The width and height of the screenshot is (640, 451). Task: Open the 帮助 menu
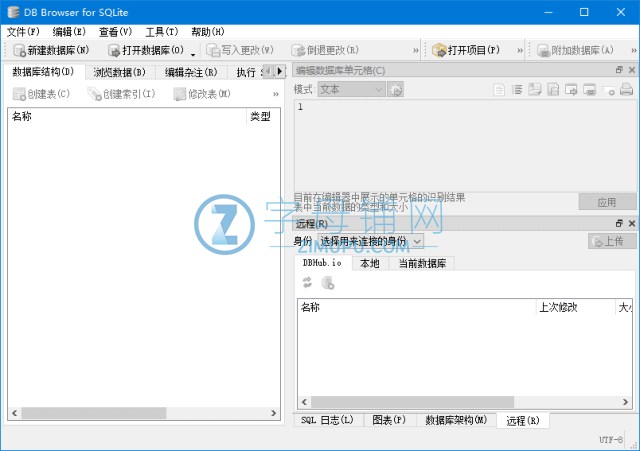click(x=208, y=32)
